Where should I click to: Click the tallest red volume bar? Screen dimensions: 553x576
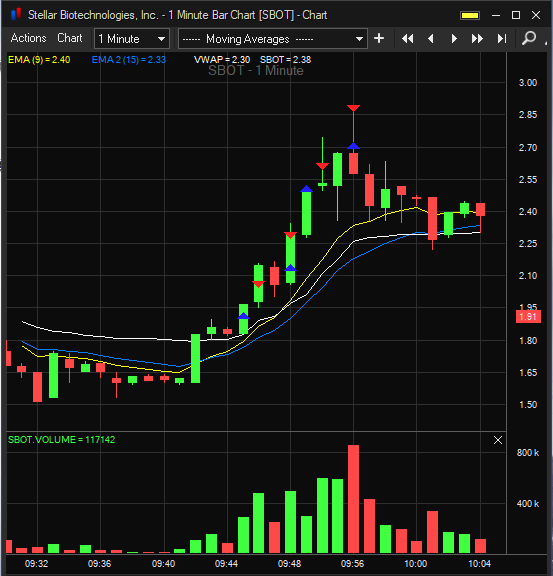353,499
